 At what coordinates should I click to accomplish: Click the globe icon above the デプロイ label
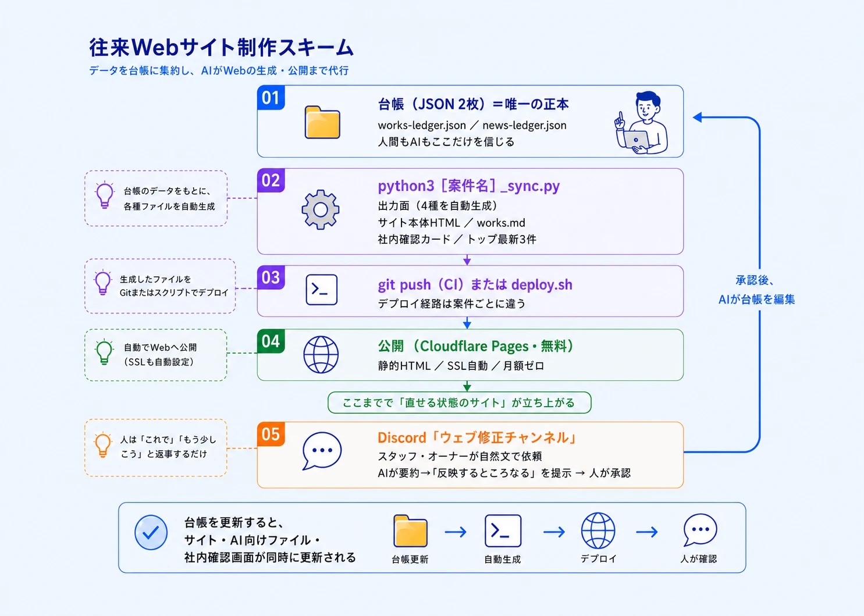point(598,530)
